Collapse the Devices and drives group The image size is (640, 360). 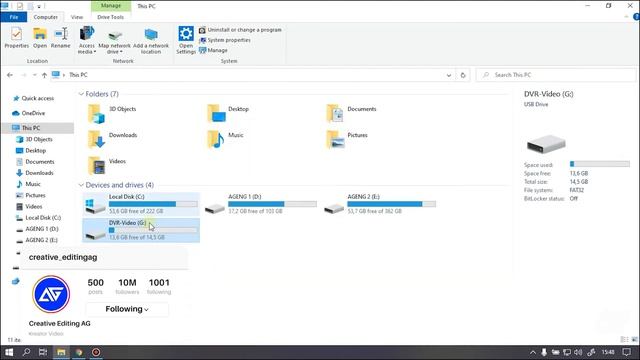pos(81,185)
